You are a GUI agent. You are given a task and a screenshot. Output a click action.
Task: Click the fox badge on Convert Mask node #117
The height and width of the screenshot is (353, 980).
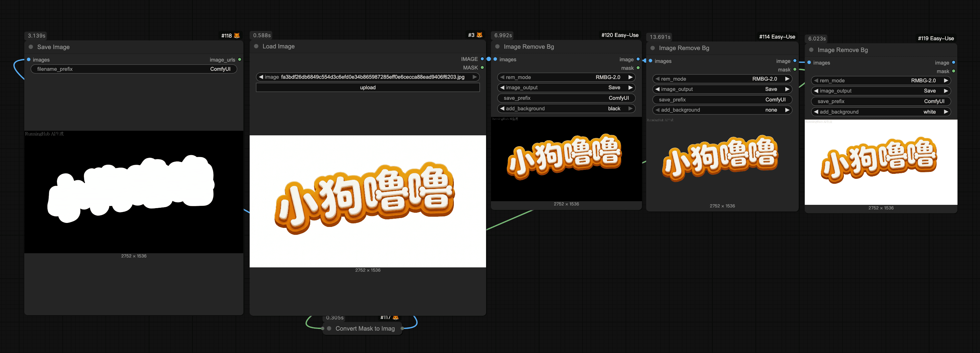(396, 317)
